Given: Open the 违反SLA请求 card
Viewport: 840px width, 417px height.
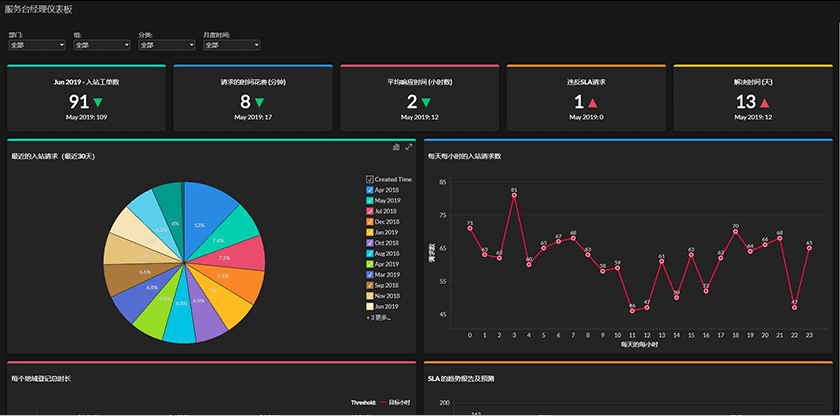Looking at the screenshot, I should click(x=586, y=98).
